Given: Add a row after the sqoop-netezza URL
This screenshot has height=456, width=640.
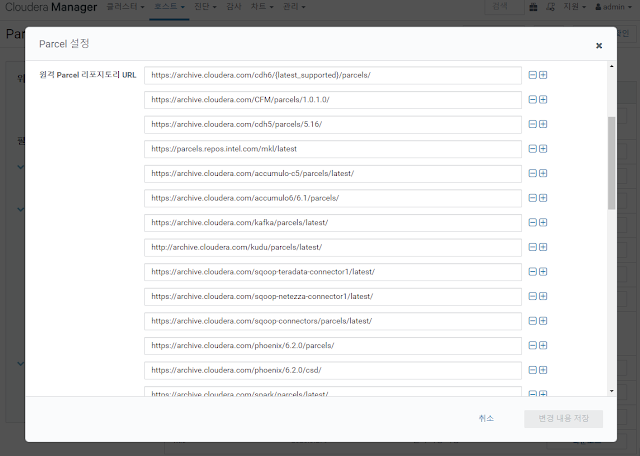Looking at the screenshot, I should pos(543,296).
